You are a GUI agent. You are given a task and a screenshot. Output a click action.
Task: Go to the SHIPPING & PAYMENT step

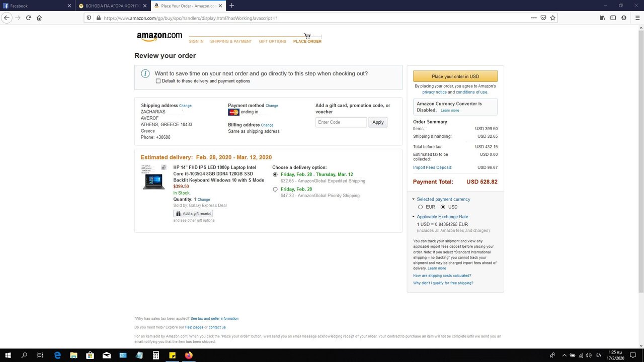(x=231, y=41)
